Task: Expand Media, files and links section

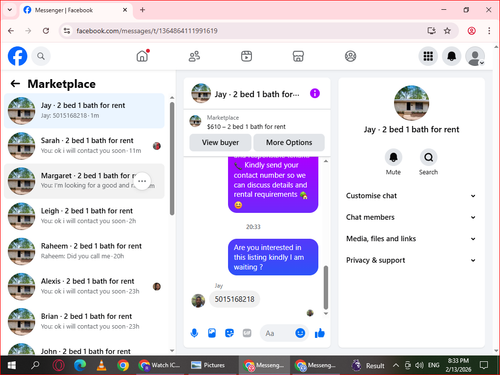Action: click(411, 239)
